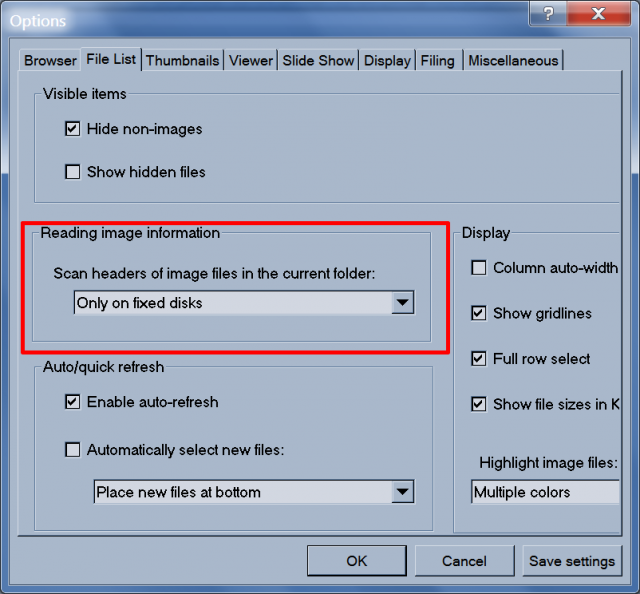This screenshot has width=640, height=594.
Task: Switch to the Browser tab
Action: [x=50, y=61]
